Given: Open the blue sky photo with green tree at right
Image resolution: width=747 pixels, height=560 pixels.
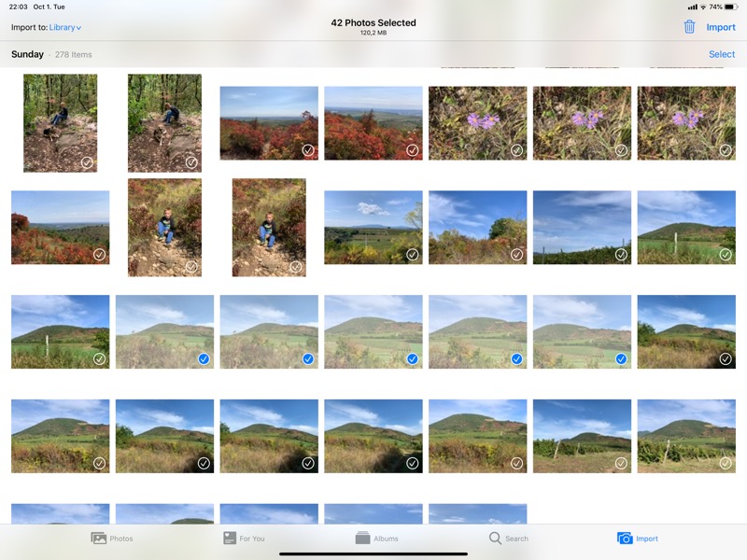Looking at the screenshot, I should click(x=477, y=227).
